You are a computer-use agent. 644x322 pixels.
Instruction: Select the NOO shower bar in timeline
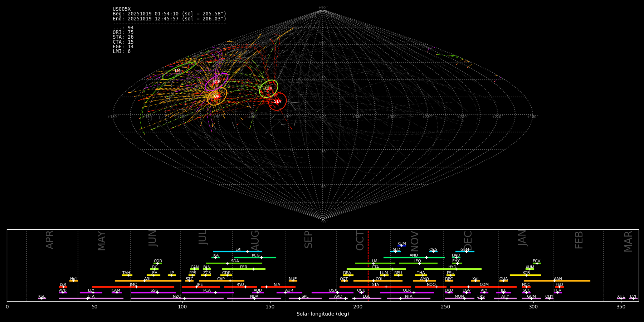(431, 287)
